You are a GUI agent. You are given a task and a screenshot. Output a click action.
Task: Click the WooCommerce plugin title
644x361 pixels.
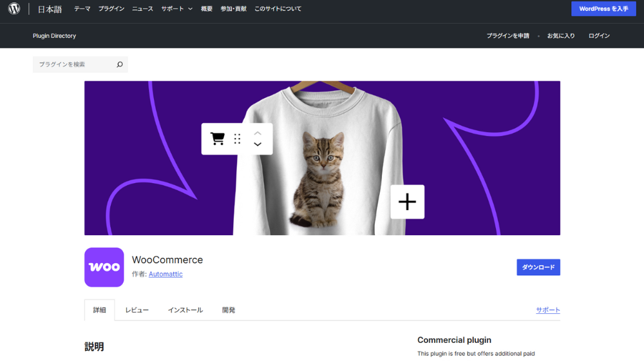[x=167, y=260]
